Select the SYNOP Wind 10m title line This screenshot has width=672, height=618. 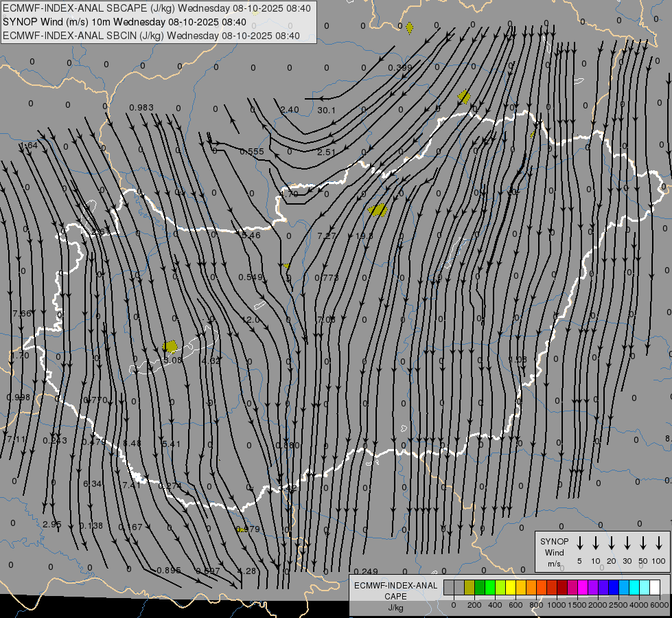124,22
